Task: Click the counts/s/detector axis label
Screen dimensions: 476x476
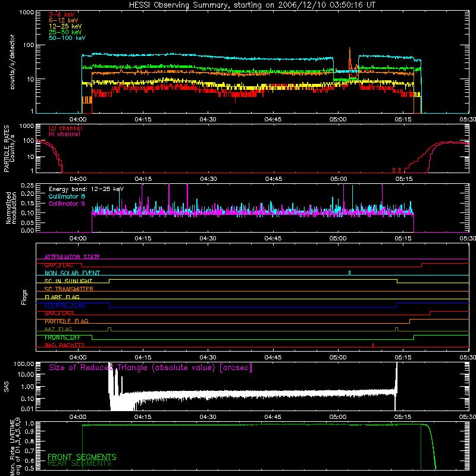Action: coord(12,62)
